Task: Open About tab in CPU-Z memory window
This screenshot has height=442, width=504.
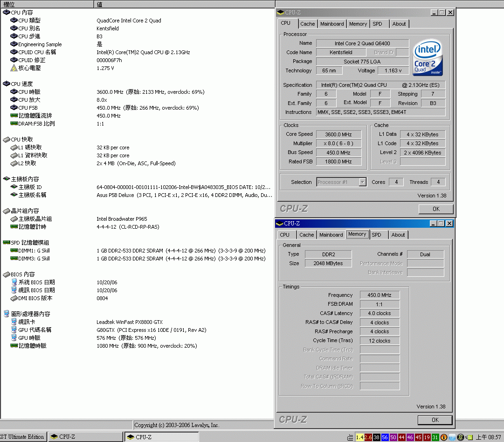Action: pyautogui.click(x=398, y=235)
